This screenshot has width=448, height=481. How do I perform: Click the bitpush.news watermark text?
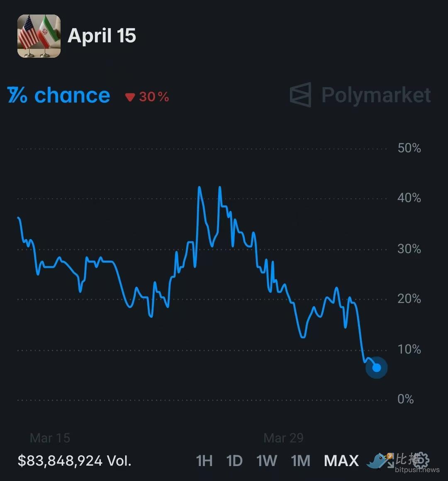[x=417, y=470]
